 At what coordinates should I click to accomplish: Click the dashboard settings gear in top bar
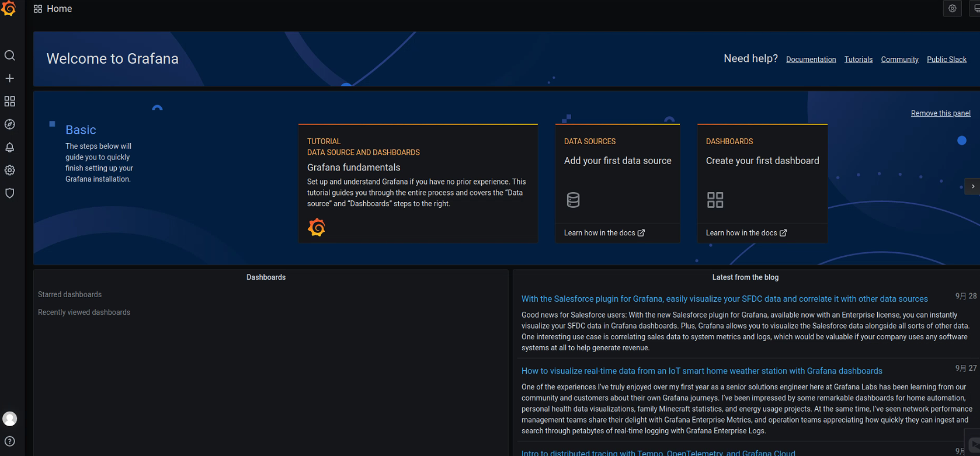point(953,8)
